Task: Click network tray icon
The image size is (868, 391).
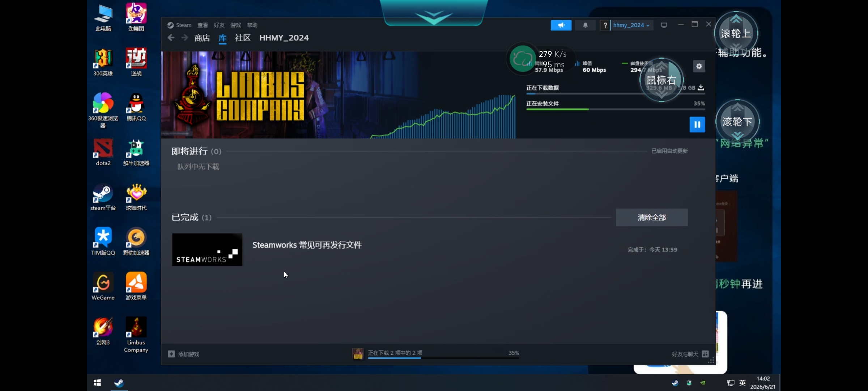Action: [731, 383]
